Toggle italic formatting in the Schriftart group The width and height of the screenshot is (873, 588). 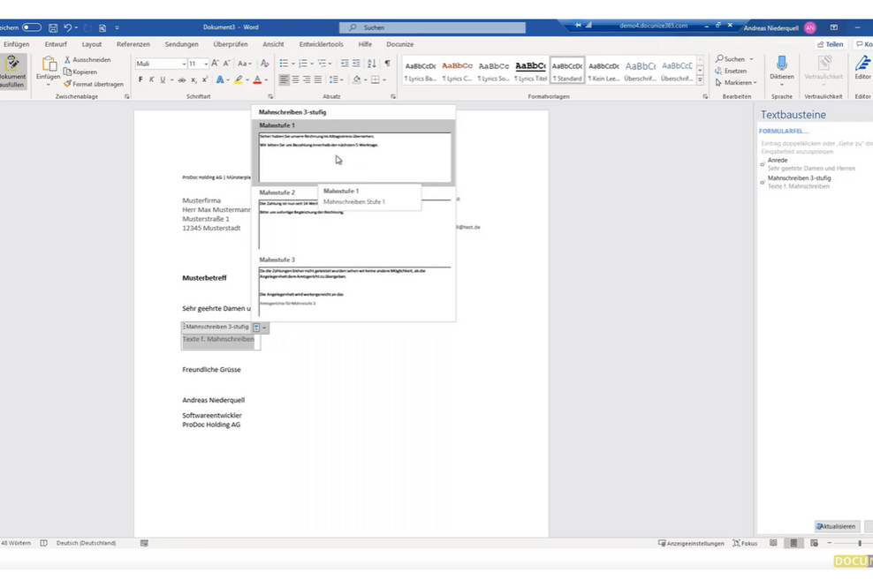point(151,79)
